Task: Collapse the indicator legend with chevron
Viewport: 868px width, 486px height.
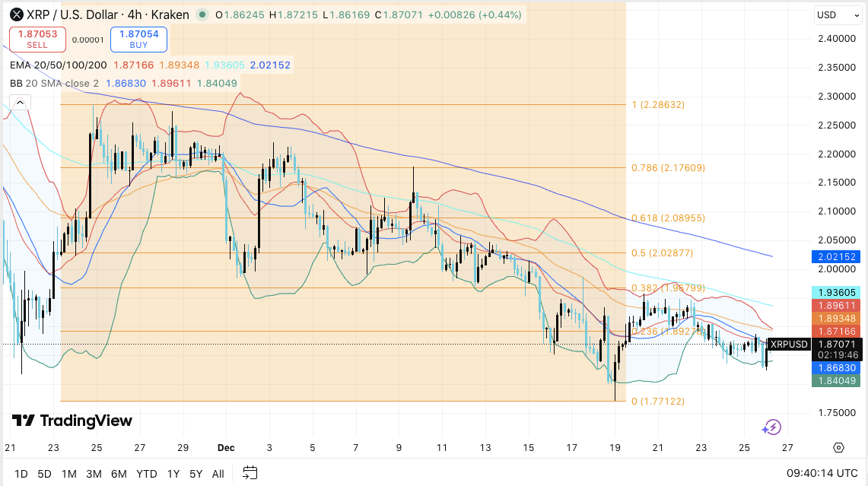Action: pyautogui.click(x=19, y=103)
